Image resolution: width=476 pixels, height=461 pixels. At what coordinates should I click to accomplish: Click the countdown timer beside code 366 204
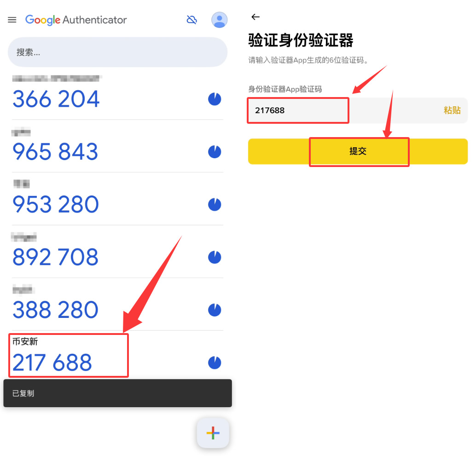click(x=215, y=99)
